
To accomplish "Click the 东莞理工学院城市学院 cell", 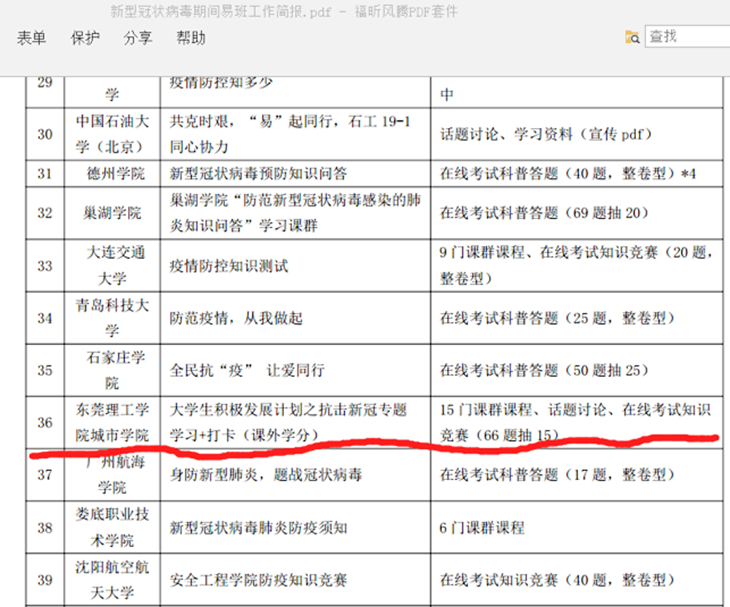I will click(112, 423).
